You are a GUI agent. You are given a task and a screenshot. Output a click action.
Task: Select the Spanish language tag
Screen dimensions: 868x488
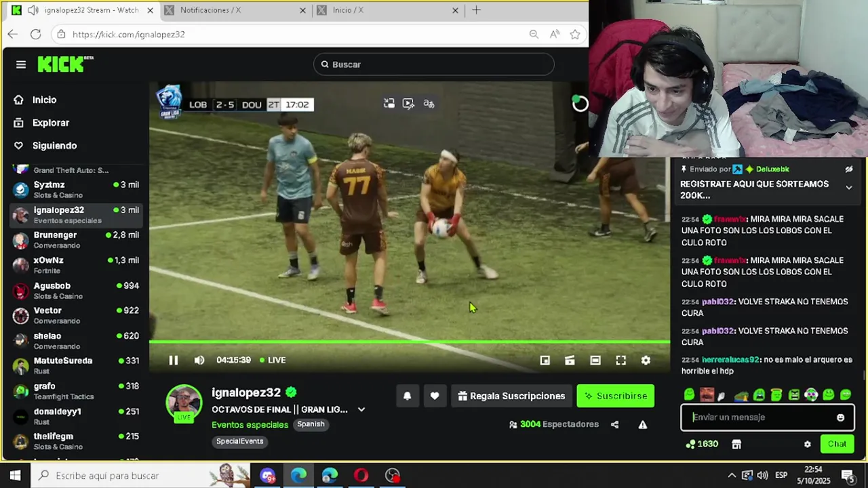coord(311,424)
